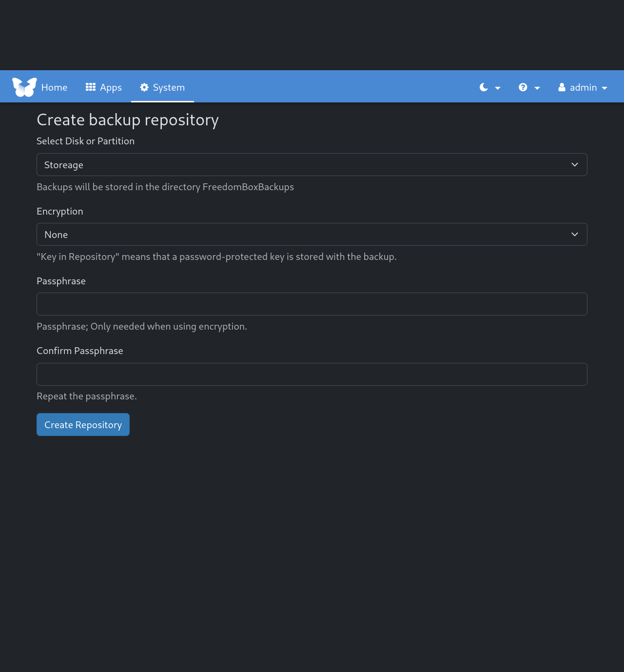Expand the caret next to the moon icon
The image size is (624, 672).
[498, 88]
